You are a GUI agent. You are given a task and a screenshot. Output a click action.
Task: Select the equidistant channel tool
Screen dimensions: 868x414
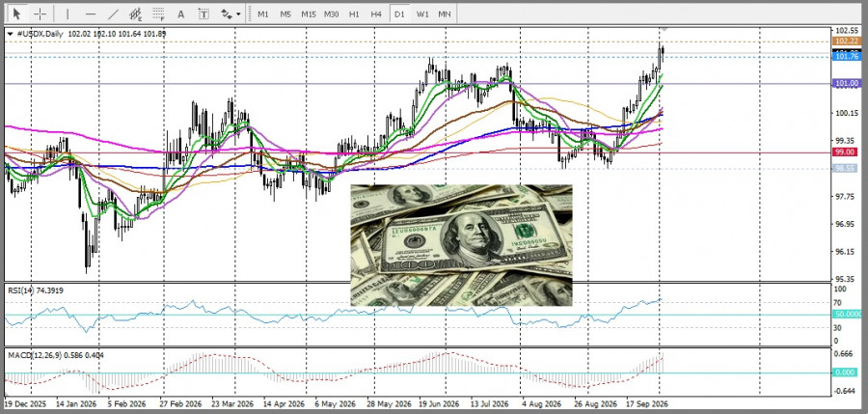coord(136,14)
